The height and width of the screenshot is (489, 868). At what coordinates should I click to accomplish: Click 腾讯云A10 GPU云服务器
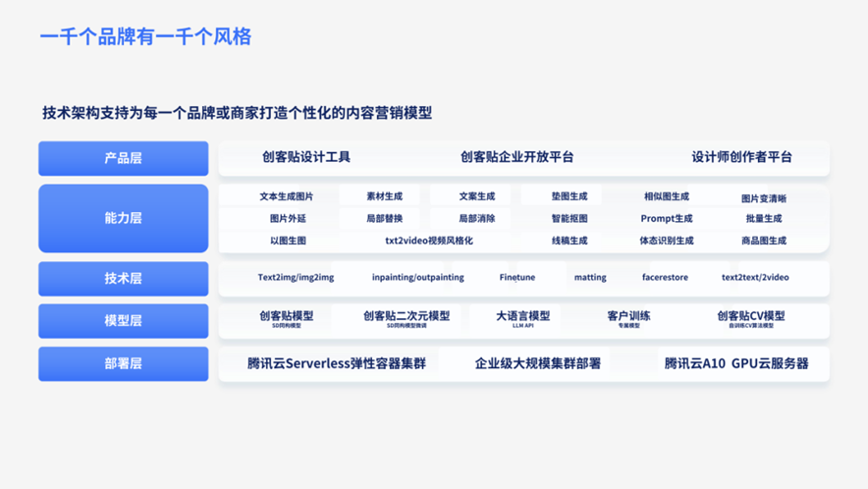tap(736, 364)
